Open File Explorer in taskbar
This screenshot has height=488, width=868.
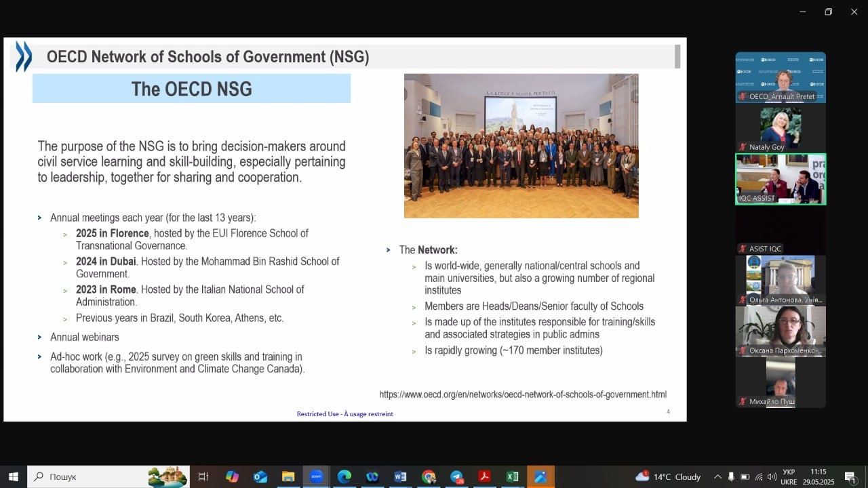coord(288,476)
